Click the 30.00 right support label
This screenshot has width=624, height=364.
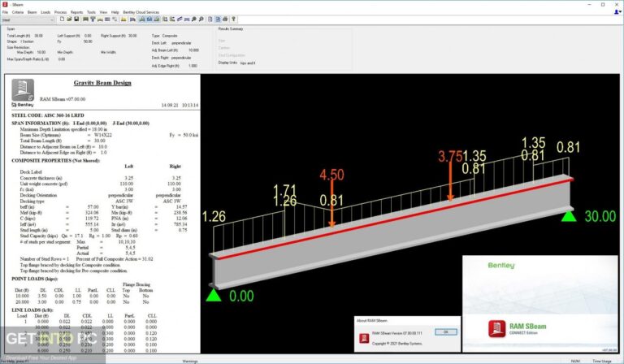pos(600,216)
